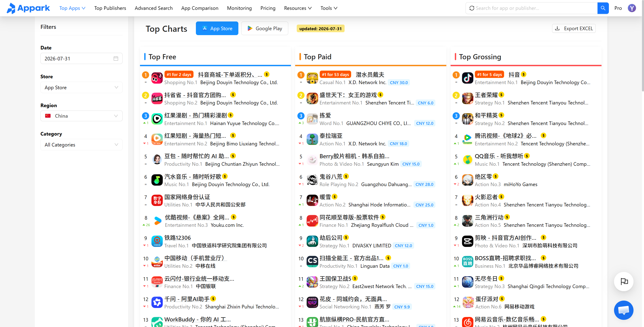The height and width of the screenshot is (327, 644).
Task: Switch to Google Play charts
Action: (265, 28)
